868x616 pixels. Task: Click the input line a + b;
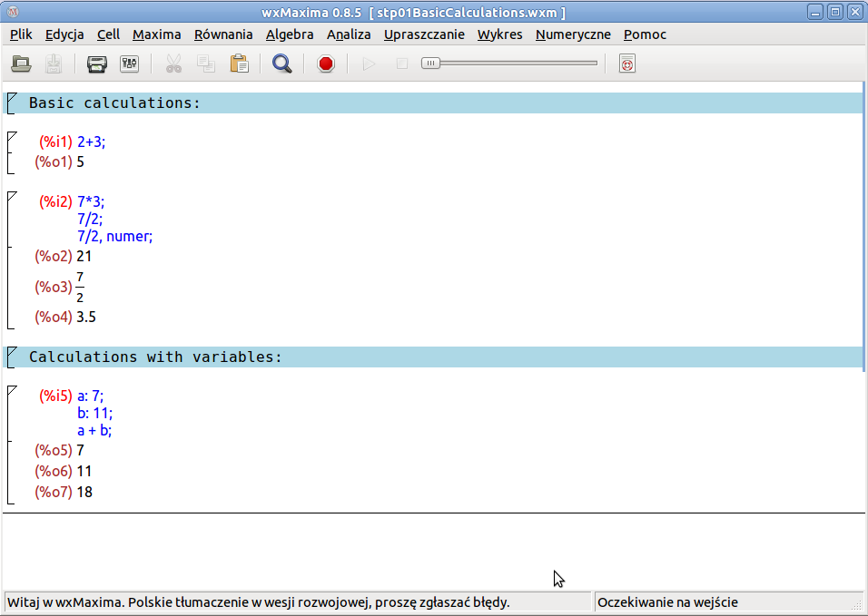(94, 430)
